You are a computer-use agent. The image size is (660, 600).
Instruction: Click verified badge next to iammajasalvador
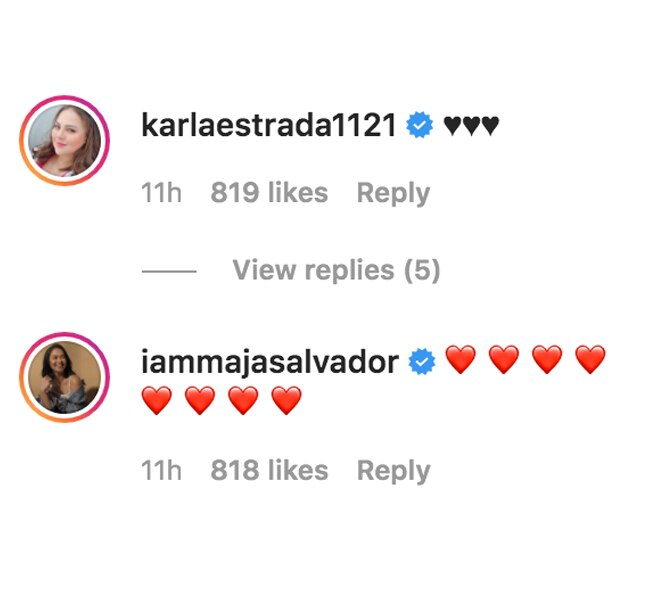pyautogui.click(x=422, y=361)
